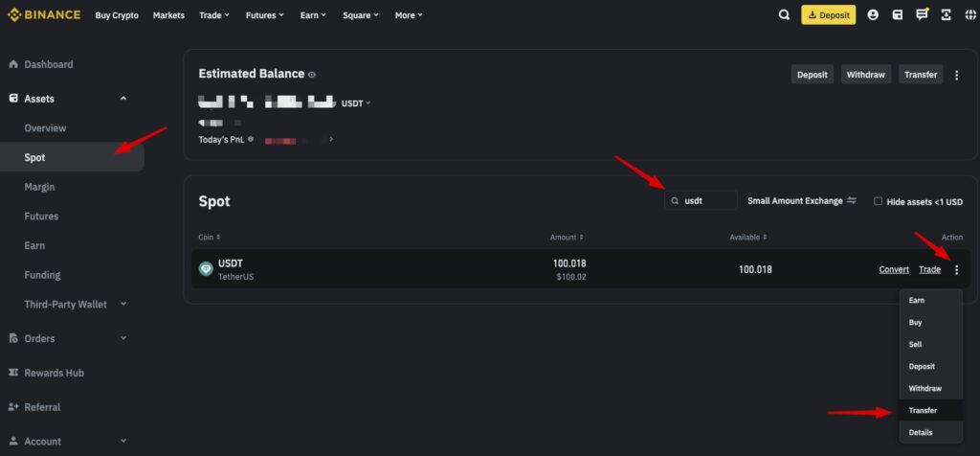Click the yellow Deposit button
Image resolution: width=980 pixels, height=456 pixels.
829,15
